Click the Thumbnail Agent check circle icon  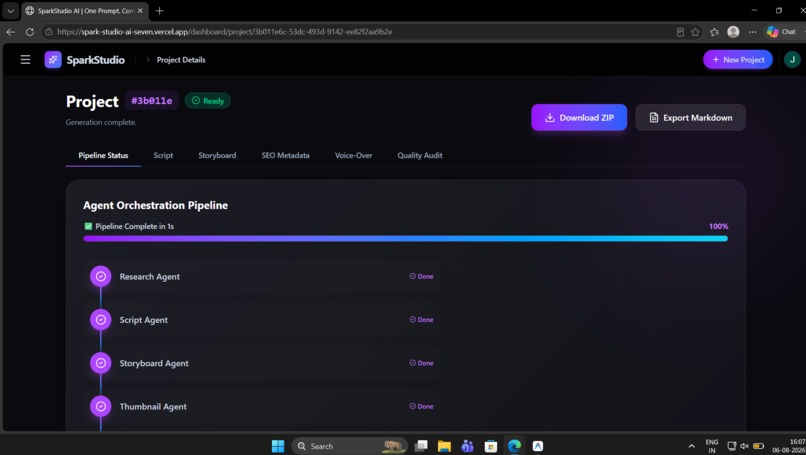tap(101, 406)
